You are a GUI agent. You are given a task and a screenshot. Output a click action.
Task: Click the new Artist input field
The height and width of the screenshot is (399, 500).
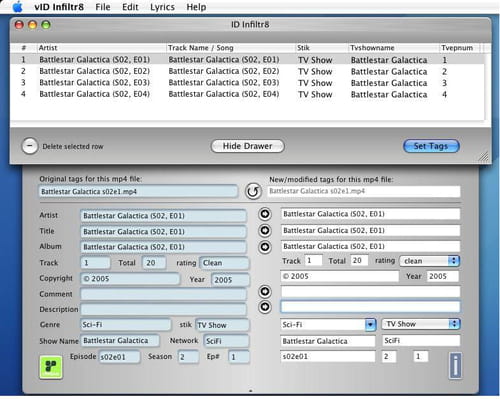tap(370, 214)
